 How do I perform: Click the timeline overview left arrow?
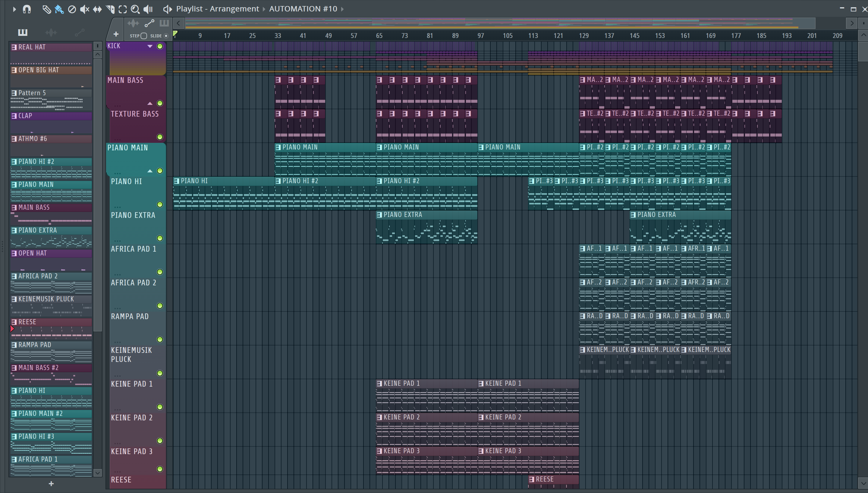click(x=178, y=24)
